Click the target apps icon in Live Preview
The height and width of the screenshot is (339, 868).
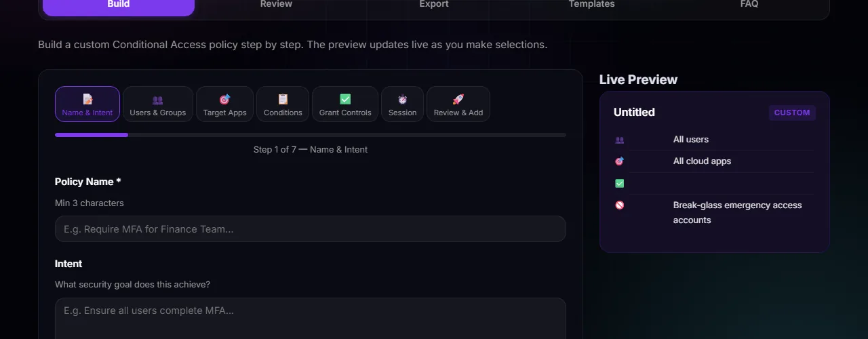(619, 161)
